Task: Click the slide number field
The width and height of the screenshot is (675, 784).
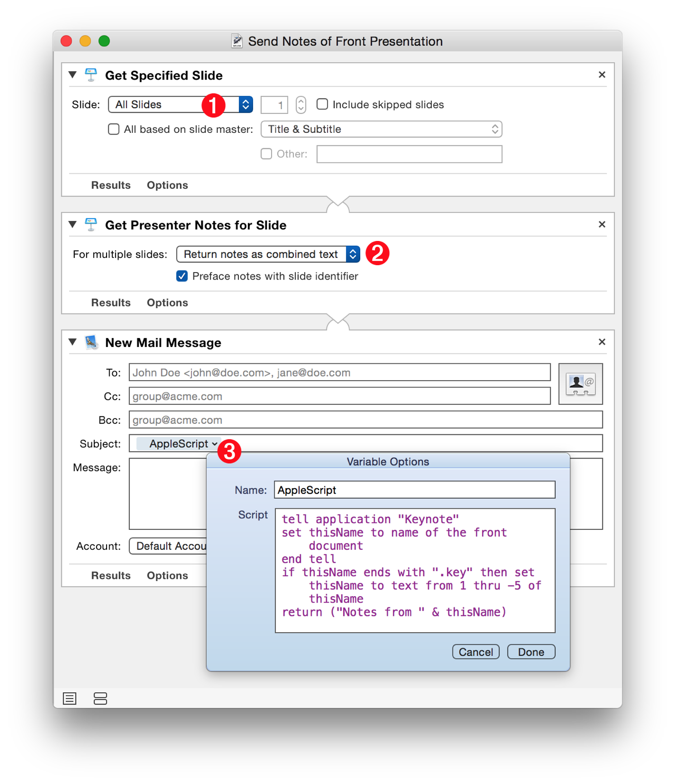Action: click(274, 104)
